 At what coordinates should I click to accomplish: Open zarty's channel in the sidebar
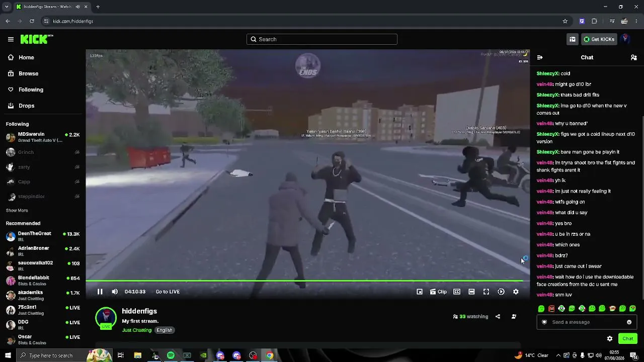[43, 167]
